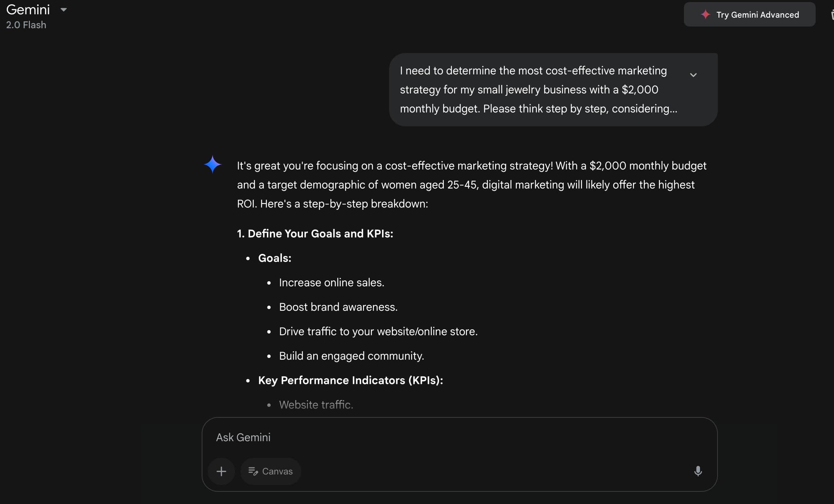Expand the truncated prompt using the chevron
834x504 pixels.
coord(693,75)
